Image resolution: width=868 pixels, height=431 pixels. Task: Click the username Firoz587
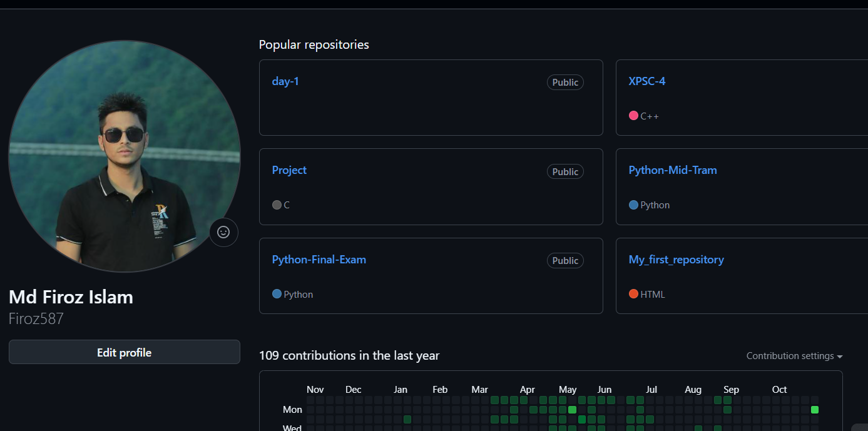tap(36, 318)
